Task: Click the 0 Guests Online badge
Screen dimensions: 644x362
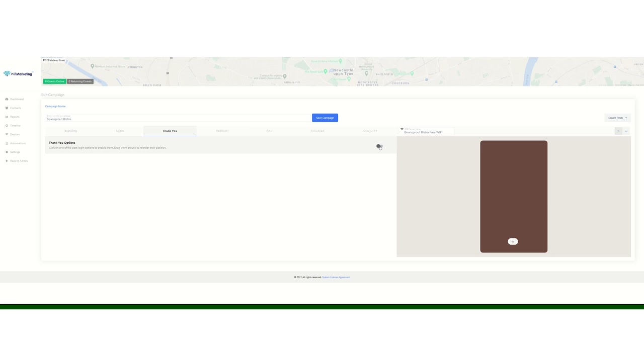Action: click(54, 81)
